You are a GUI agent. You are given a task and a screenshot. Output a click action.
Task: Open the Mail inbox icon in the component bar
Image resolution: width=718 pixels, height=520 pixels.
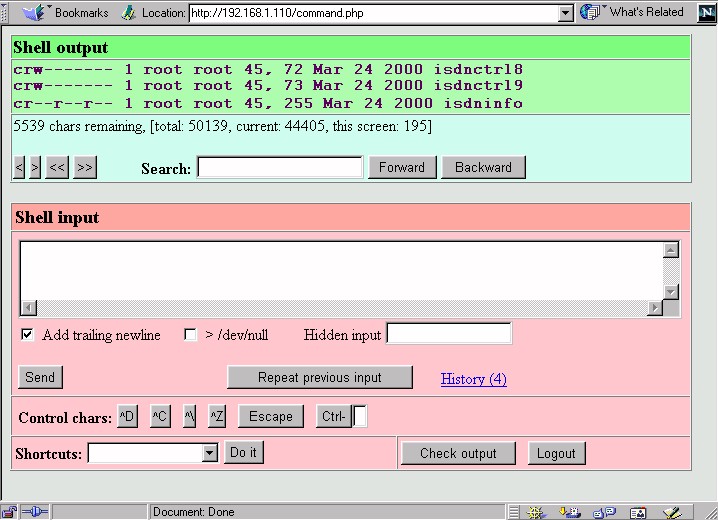click(x=570, y=512)
